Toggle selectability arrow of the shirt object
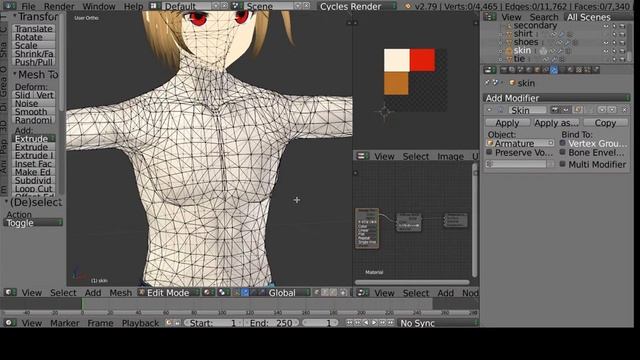Viewport: 640px width, 360px height. [x=614, y=34]
